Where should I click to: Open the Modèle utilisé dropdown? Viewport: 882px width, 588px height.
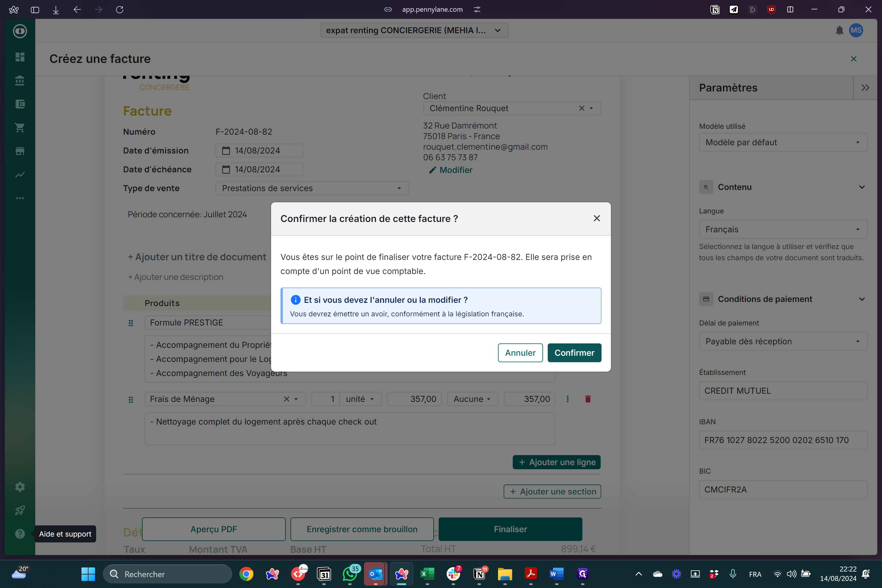(783, 143)
